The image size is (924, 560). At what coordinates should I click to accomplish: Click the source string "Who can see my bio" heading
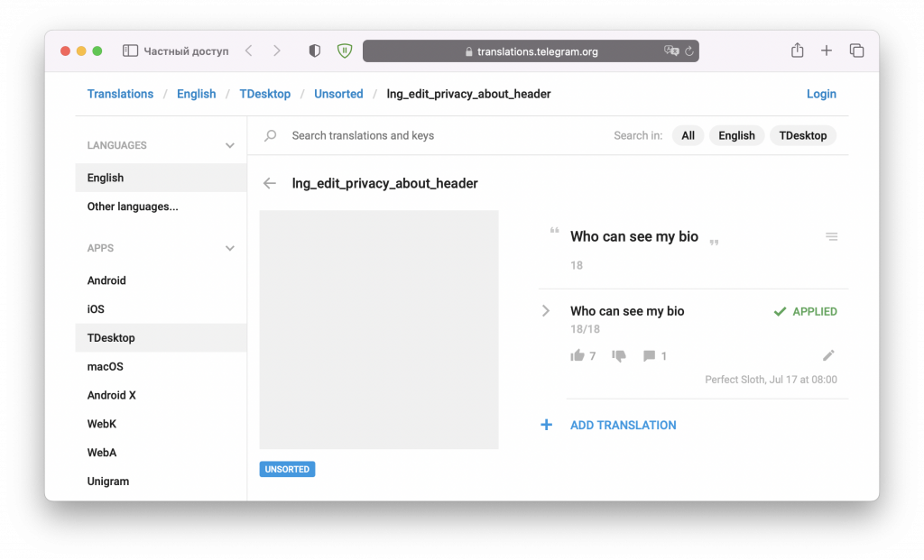(634, 237)
